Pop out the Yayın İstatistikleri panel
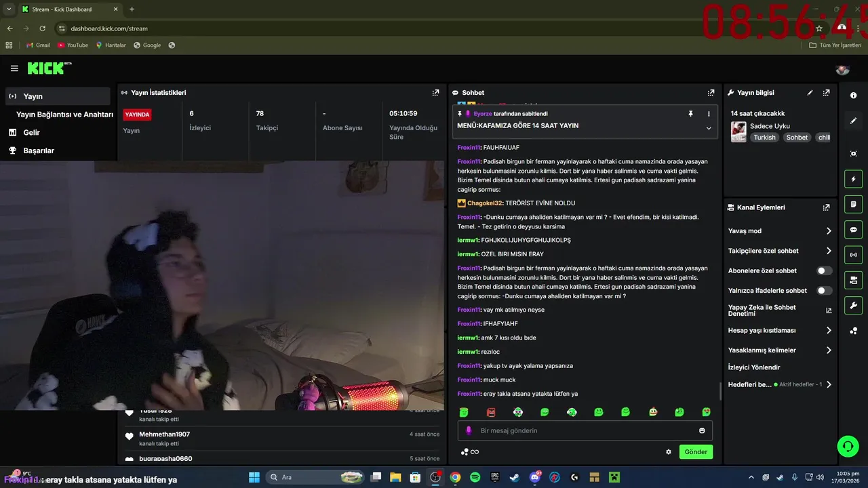 coord(435,93)
